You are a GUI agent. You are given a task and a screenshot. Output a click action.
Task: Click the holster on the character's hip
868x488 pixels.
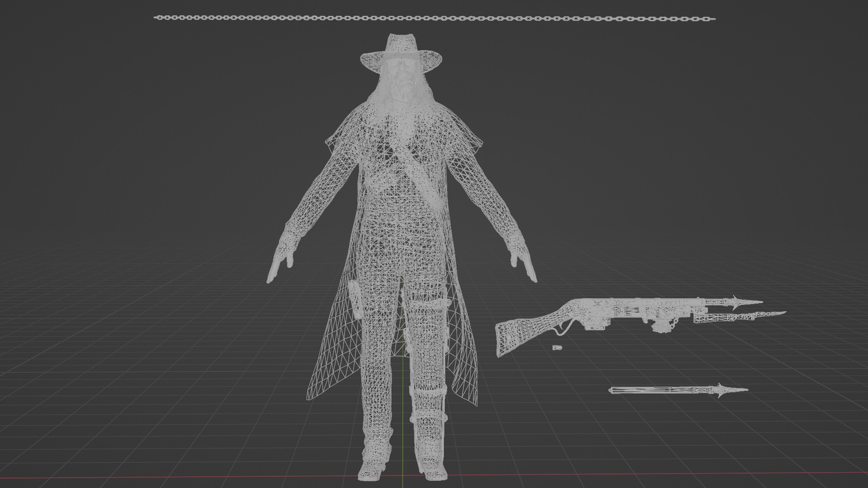(354, 299)
